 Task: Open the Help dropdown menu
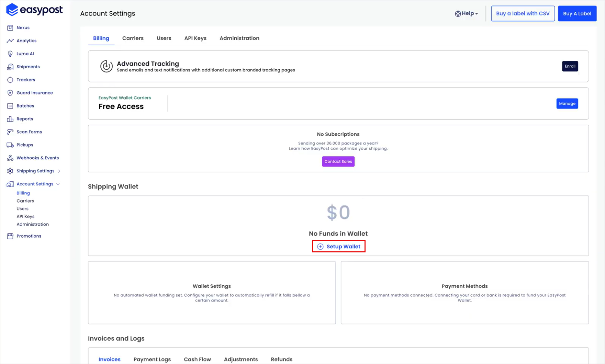click(467, 14)
